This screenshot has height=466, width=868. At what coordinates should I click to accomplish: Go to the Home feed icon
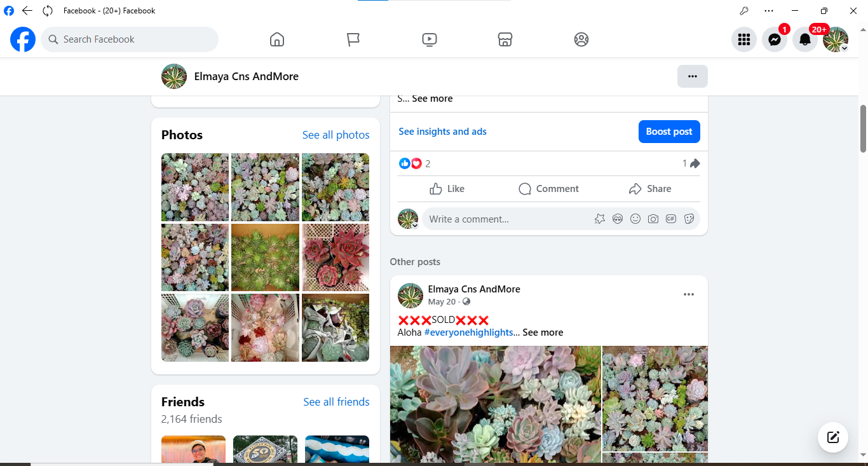(277, 39)
